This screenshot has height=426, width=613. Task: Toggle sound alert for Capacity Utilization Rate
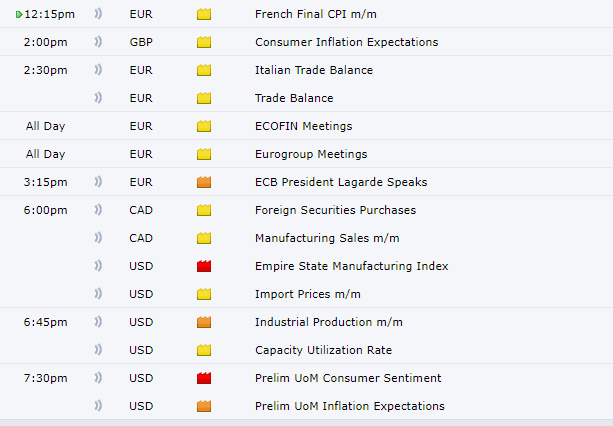click(98, 350)
